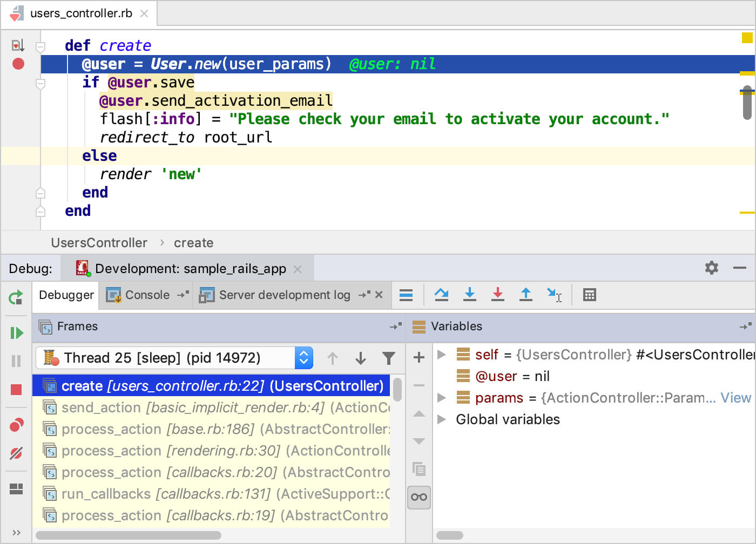
Task: Click Step Into icon
Action: click(x=470, y=295)
